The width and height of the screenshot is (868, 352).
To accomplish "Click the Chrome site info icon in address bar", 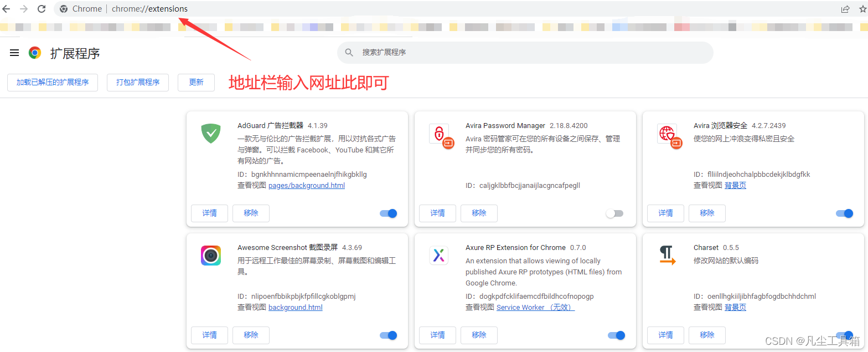I will 64,9.
